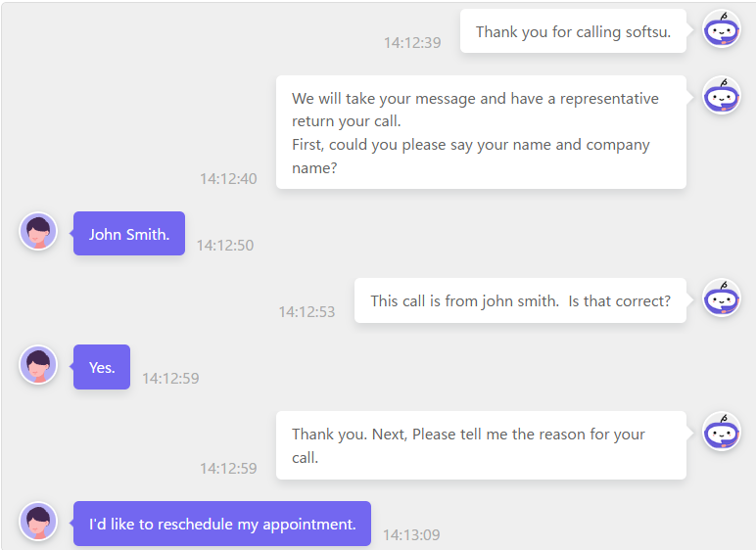Click the 14:12:53 timestamp
756x550 pixels.
(307, 312)
